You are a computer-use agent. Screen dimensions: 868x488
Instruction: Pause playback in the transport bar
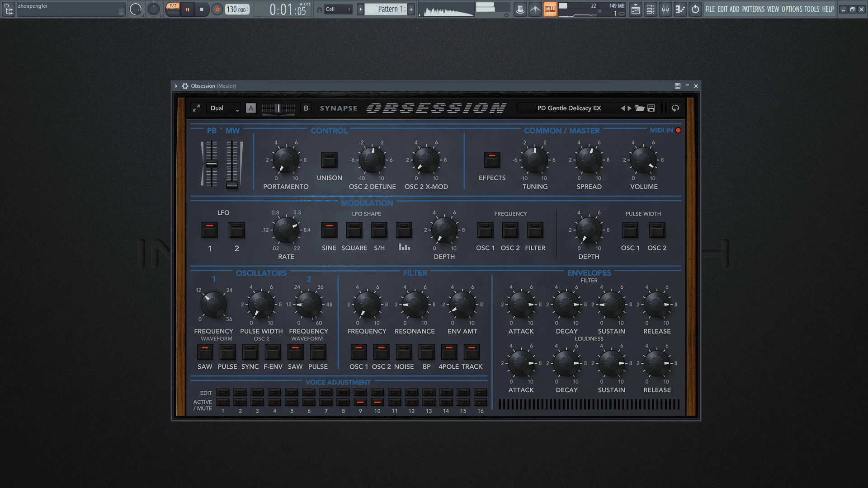click(187, 9)
